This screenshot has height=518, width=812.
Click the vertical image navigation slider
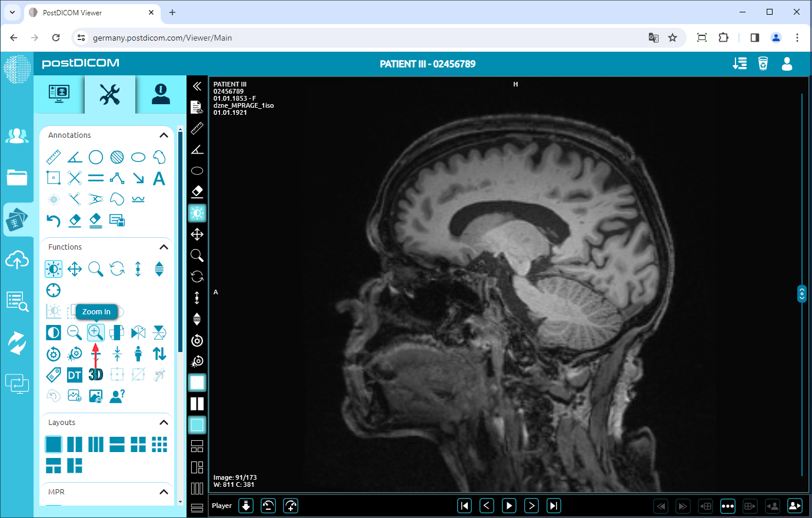pos(801,293)
